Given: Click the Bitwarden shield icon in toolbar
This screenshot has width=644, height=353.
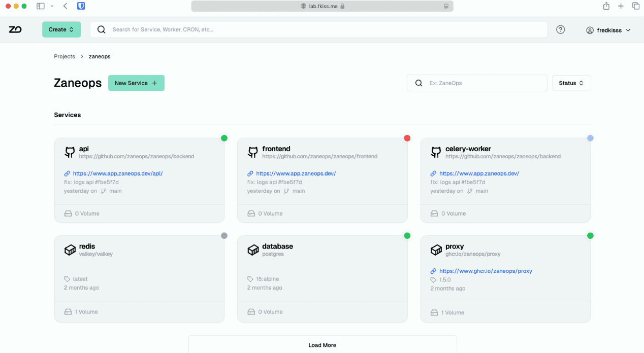Looking at the screenshot, I should pos(81,6).
